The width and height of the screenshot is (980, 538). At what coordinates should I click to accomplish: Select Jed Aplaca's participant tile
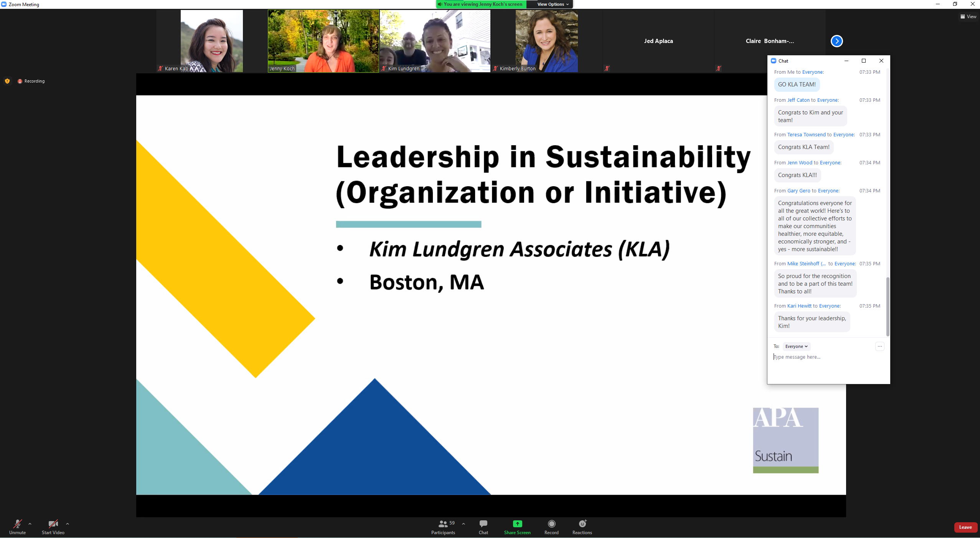(x=658, y=41)
